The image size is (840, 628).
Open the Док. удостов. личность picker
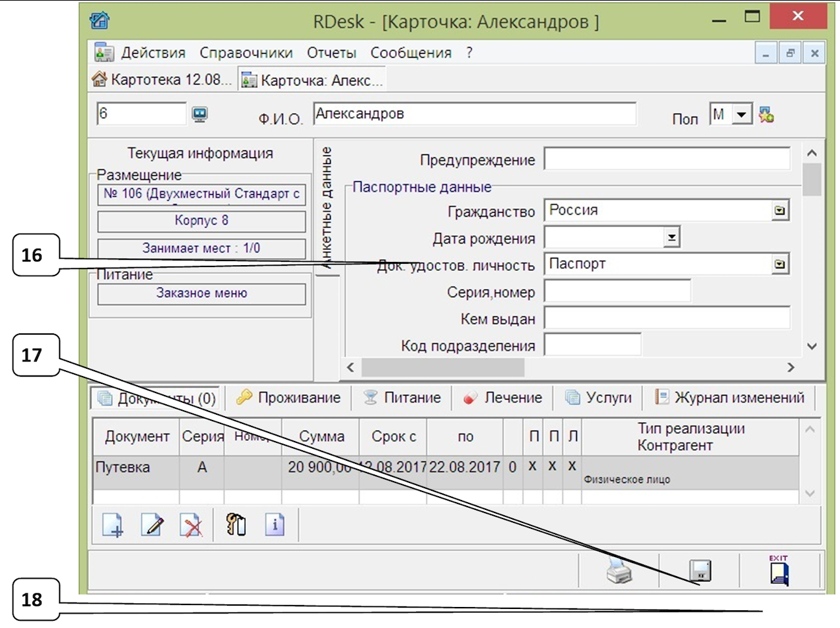(781, 263)
